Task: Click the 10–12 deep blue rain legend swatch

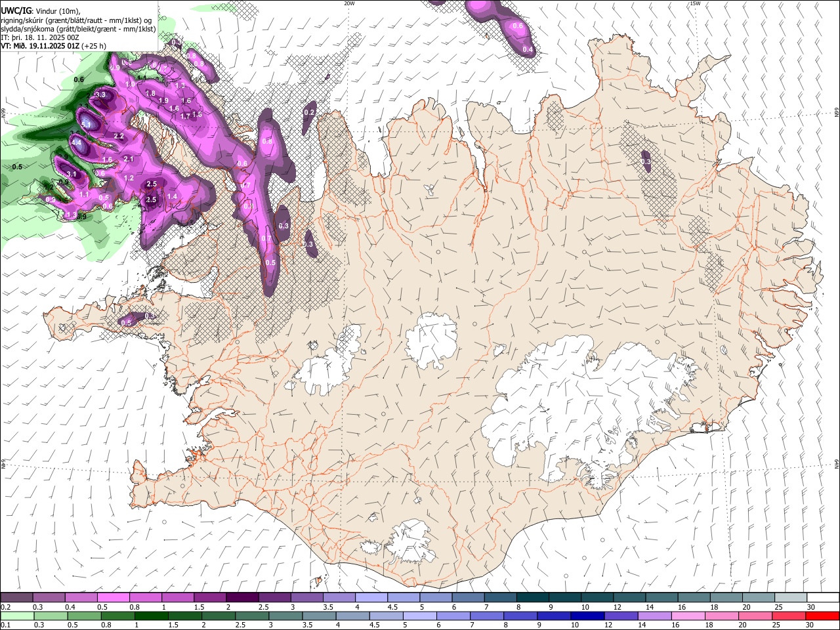Action: (x=587, y=616)
